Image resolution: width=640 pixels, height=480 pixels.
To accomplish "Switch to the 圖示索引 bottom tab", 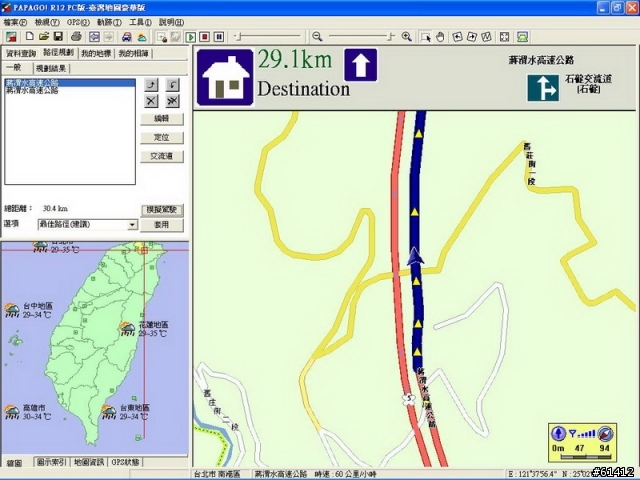I will [x=51, y=462].
